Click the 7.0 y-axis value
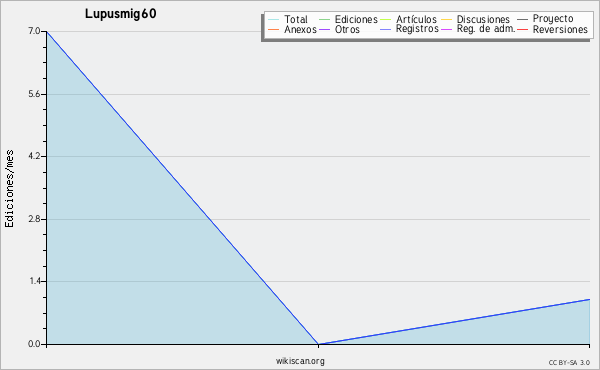Image resolution: width=600 pixels, height=370 pixels. 34,31
